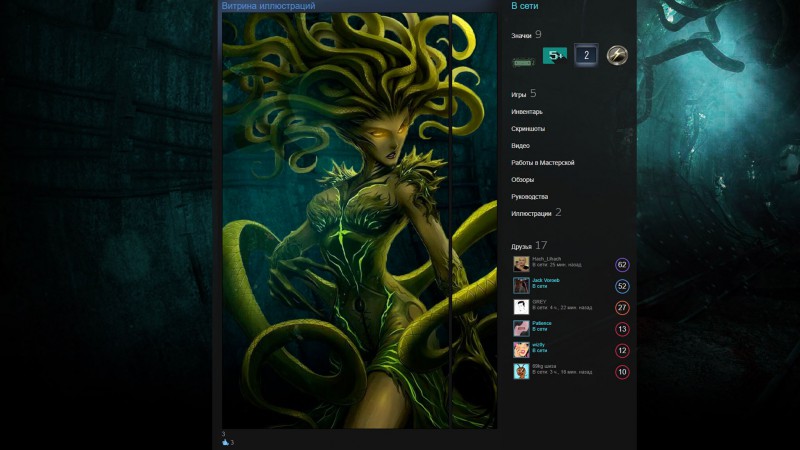This screenshot has width=800, height=450.
Task: Open the Иллюстрации artwork page
Action: coord(531,214)
